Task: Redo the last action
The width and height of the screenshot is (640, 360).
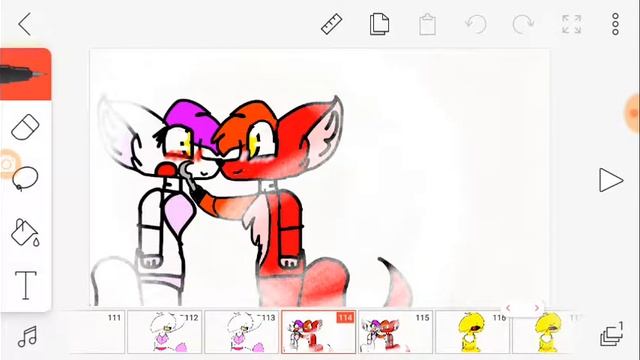Action: click(x=523, y=24)
